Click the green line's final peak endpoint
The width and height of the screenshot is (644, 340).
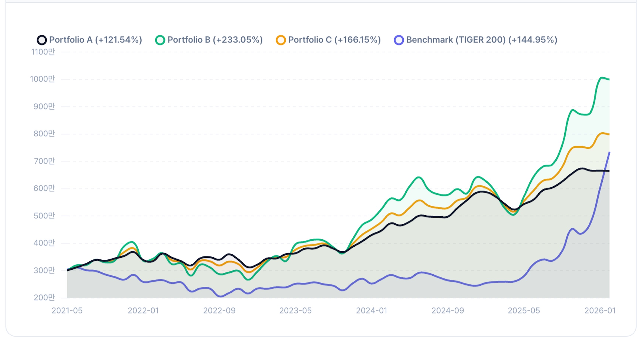pyautogui.click(x=609, y=79)
